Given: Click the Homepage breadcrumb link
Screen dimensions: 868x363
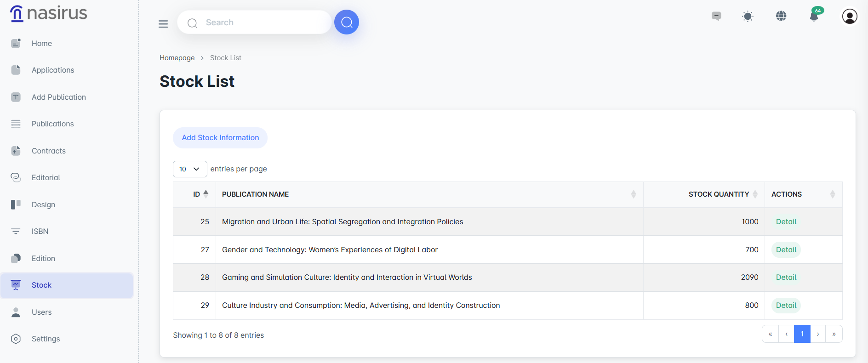Looking at the screenshot, I should [177, 58].
